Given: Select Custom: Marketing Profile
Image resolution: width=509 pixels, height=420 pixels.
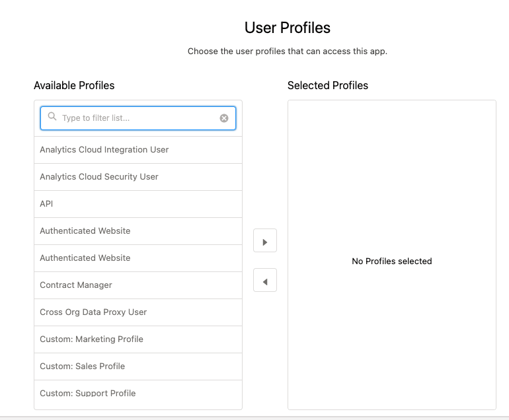Looking at the screenshot, I should 91,339.
